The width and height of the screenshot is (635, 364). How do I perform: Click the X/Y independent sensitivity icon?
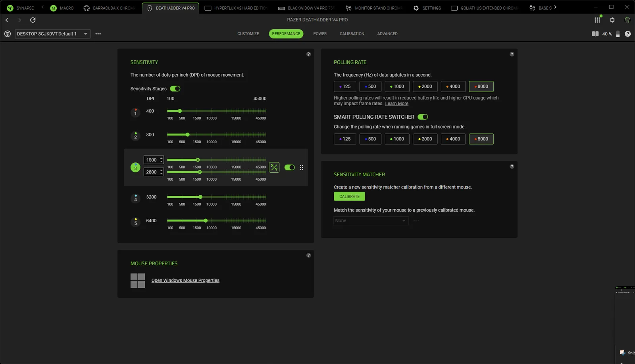[x=274, y=168]
